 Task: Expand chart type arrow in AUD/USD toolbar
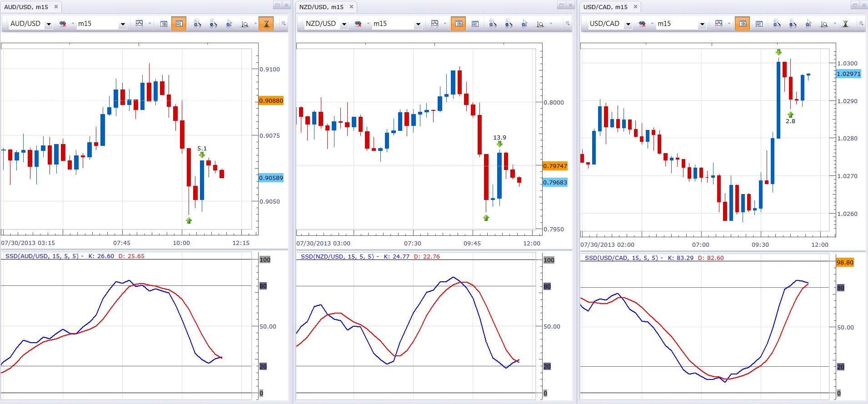[x=149, y=24]
